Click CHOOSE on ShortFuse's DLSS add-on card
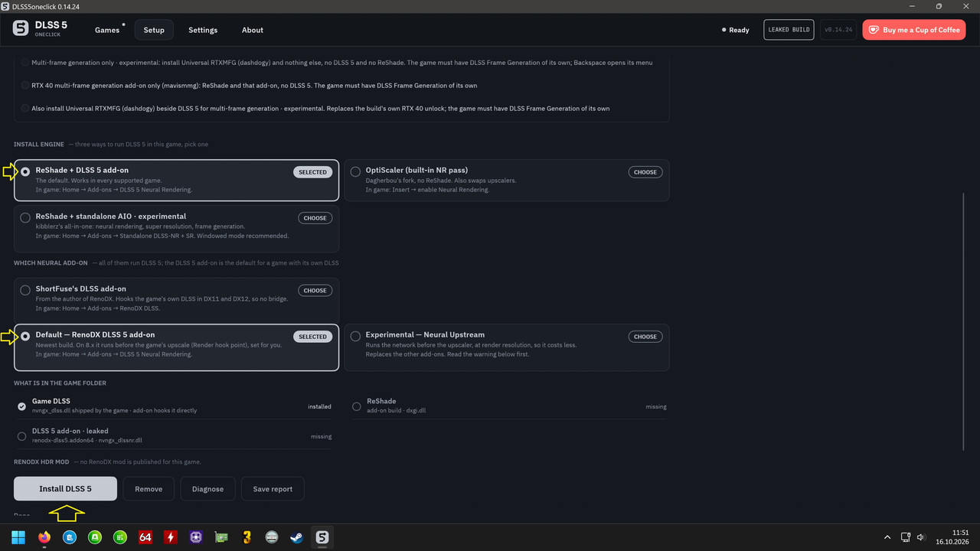980x551 pixels. point(315,291)
